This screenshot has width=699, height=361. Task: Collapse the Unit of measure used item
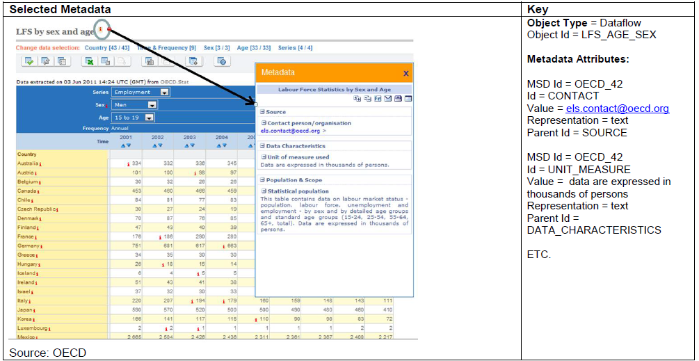pos(264,157)
